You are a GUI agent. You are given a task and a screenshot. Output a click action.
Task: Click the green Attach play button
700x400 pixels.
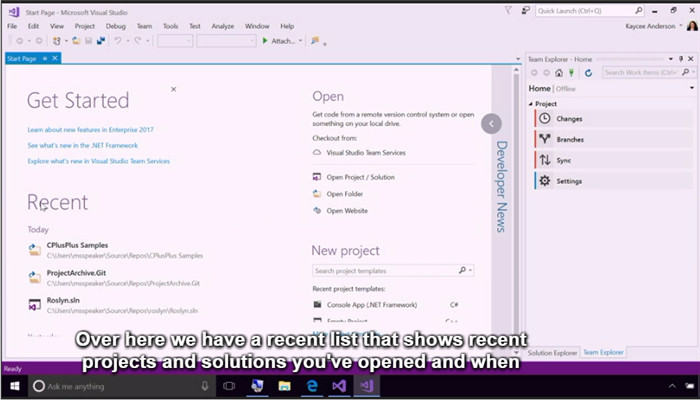pyautogui.click(x=265, y=41)
